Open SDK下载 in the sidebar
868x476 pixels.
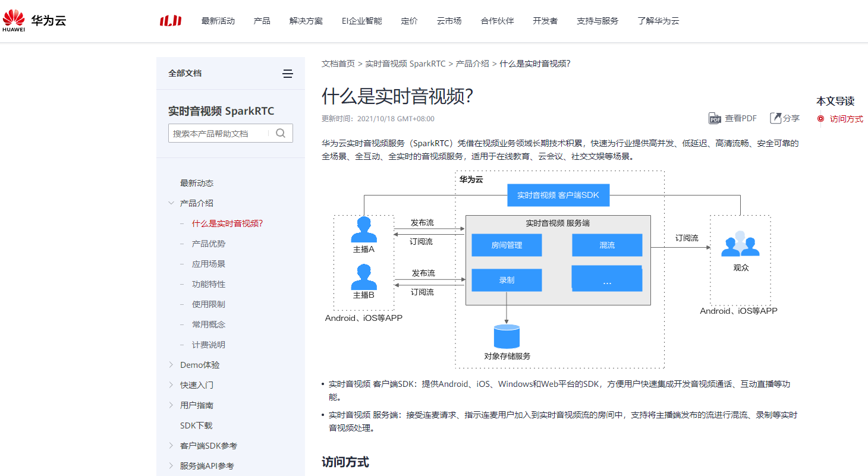click(196, 425)
